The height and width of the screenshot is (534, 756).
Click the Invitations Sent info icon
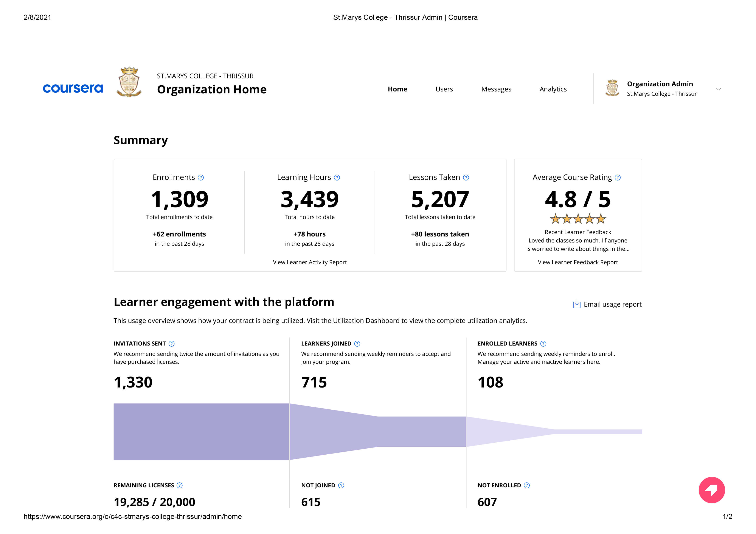172,344
